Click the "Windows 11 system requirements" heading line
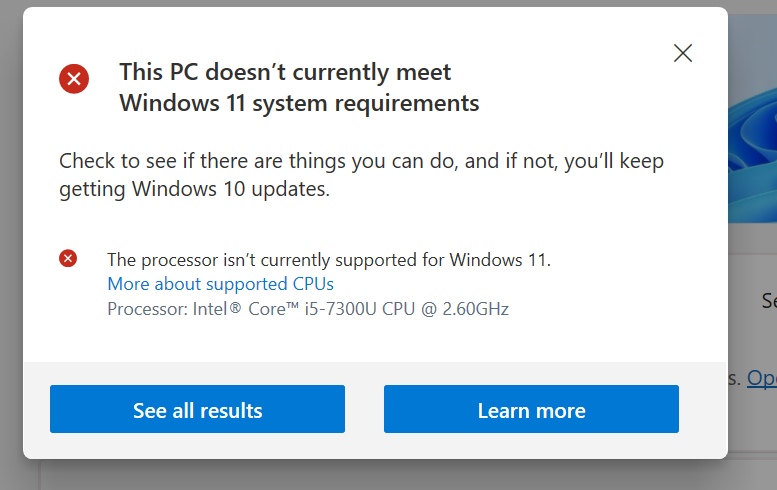The height and width of the screenshot is (490, 777). (x=299, y=102)
